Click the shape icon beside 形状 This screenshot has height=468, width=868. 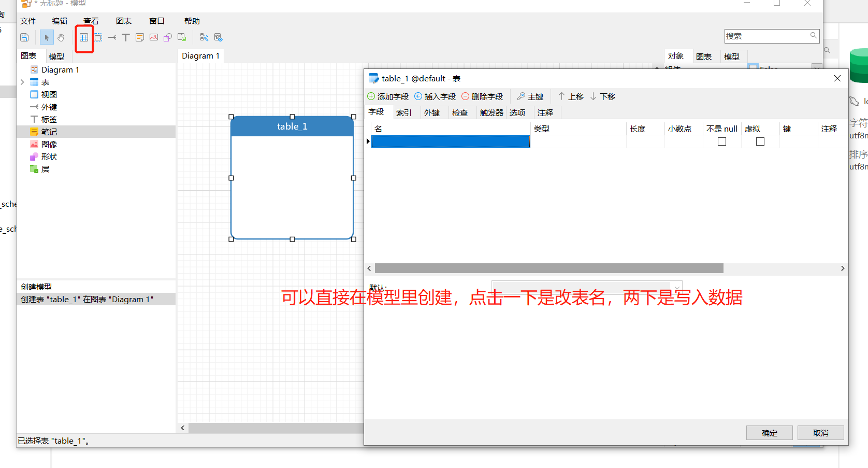click(x=34, y=157)
